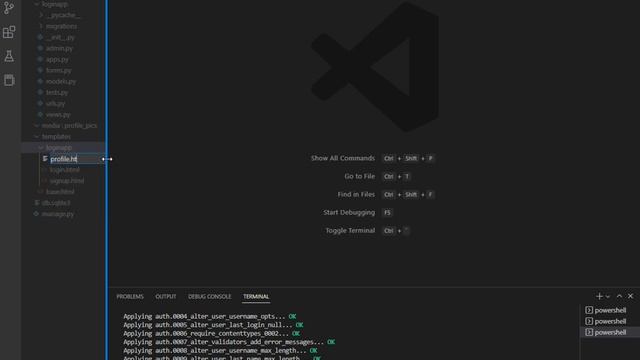Open apps.py in the explorer
Image resolution: width=640 pixels, height=360 pixels.
pyautogui.click(x=57, y=59)
